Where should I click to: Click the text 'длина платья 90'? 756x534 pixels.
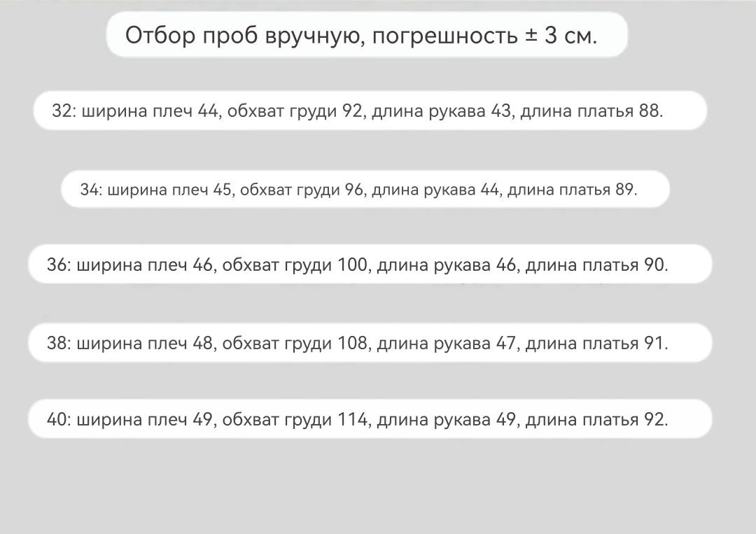(x=594, y=265)
